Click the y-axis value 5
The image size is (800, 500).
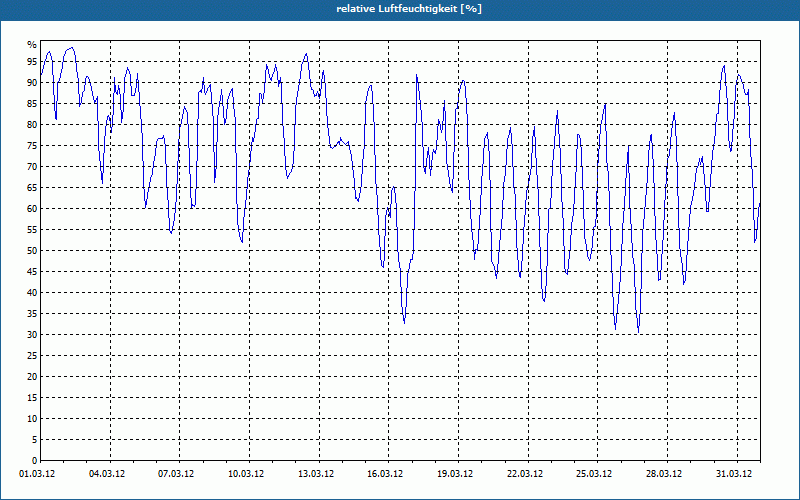coord(35,440)
